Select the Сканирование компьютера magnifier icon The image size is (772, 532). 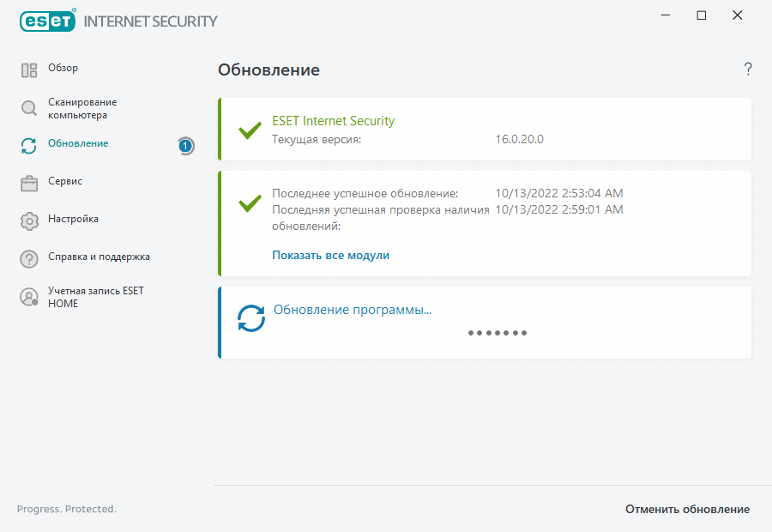28,108
